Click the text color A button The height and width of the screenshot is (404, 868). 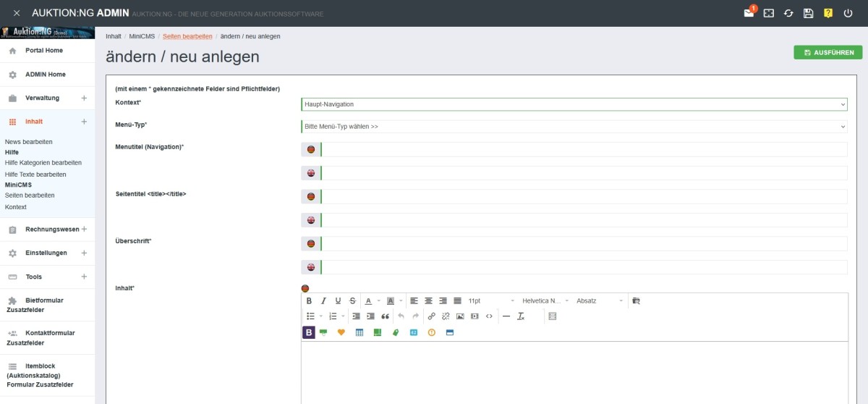pyautogui.click(x=368, y=300)
